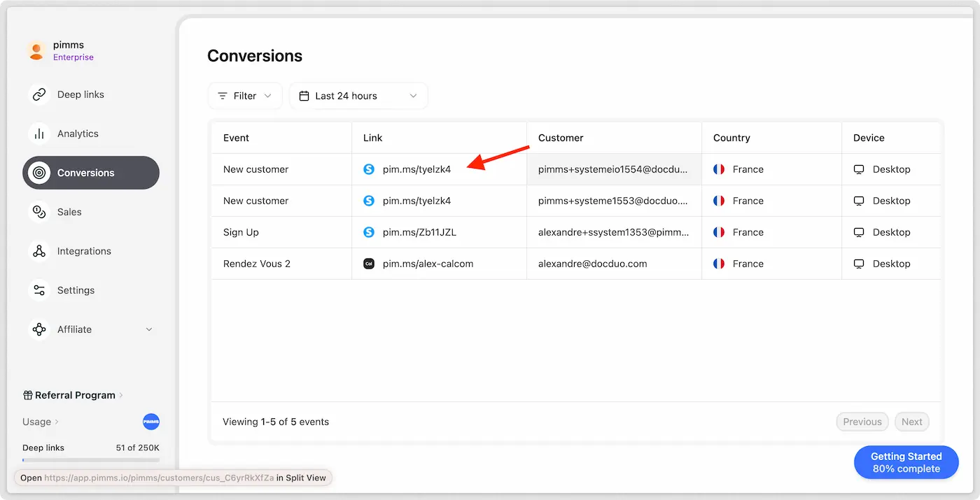The image size is (980, 500).
Task: Click Systeme icon next to pim.ms/Zb11JZL
Action: pos(369,232)
